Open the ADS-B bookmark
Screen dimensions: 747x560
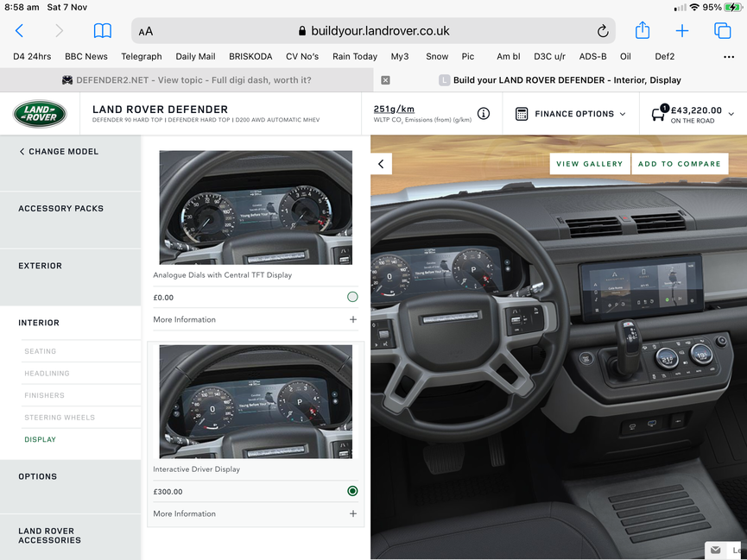pyautogui.click(x=592, y=57)
